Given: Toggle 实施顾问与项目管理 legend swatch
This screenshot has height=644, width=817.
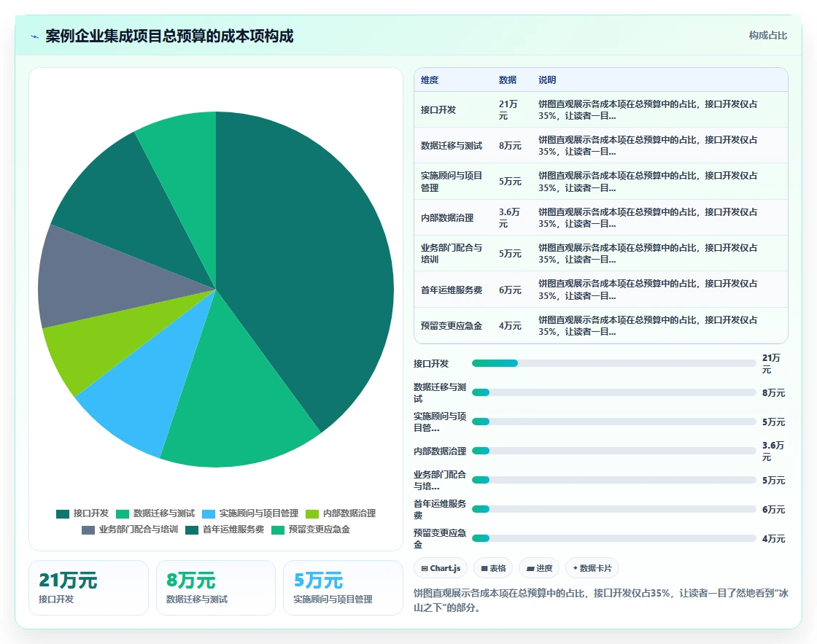Looking at the screenshot, I should point(209,513).
